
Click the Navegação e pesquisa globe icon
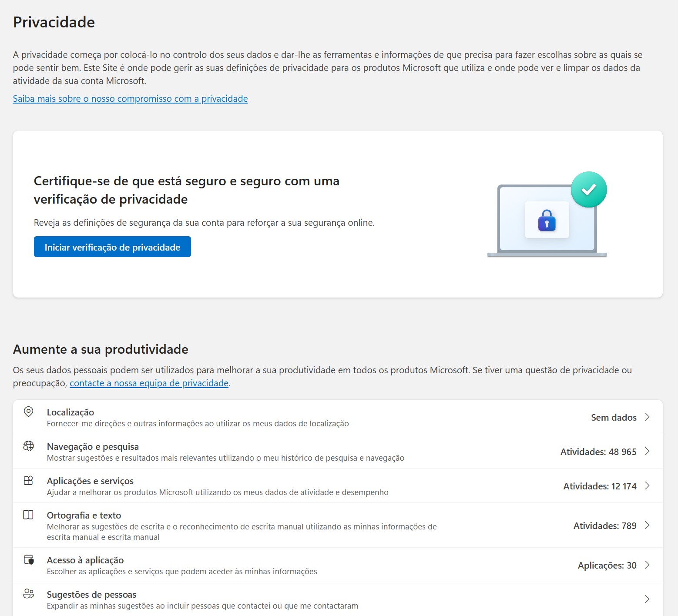28,446
